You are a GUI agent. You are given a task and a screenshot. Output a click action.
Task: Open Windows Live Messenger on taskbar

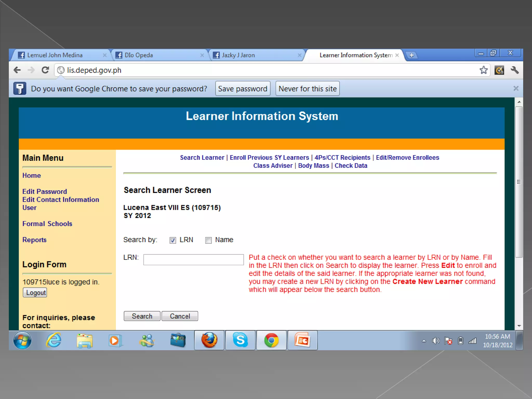[x=147, y=341]
